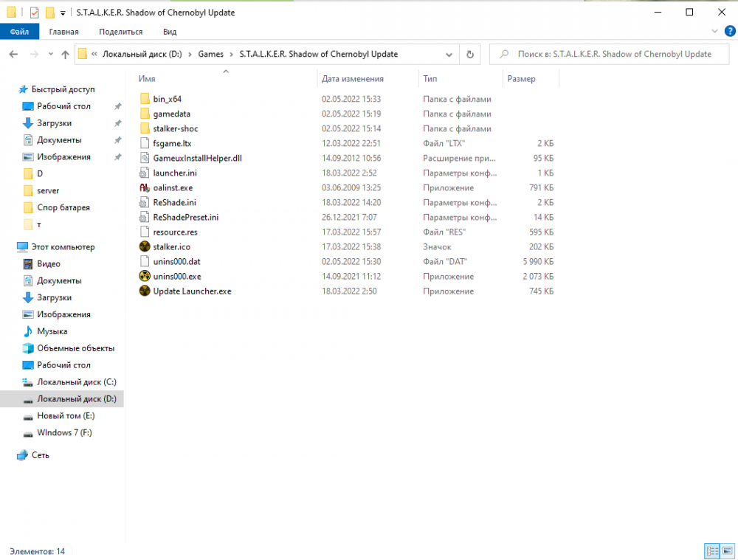
Task: Expand the arrow after Локальный диск (D:) breadcrumb
Action: [190, 54]
